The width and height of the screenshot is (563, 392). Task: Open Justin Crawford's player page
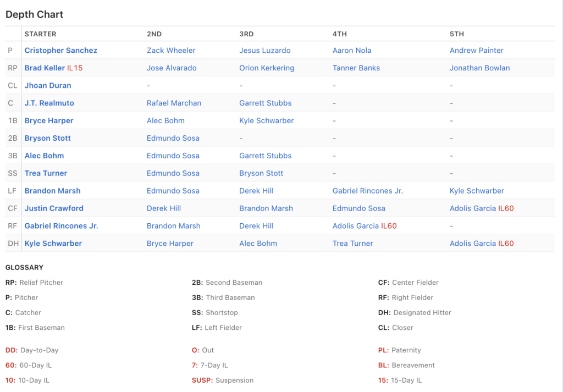pyautogui.click(x=54, y=208)
